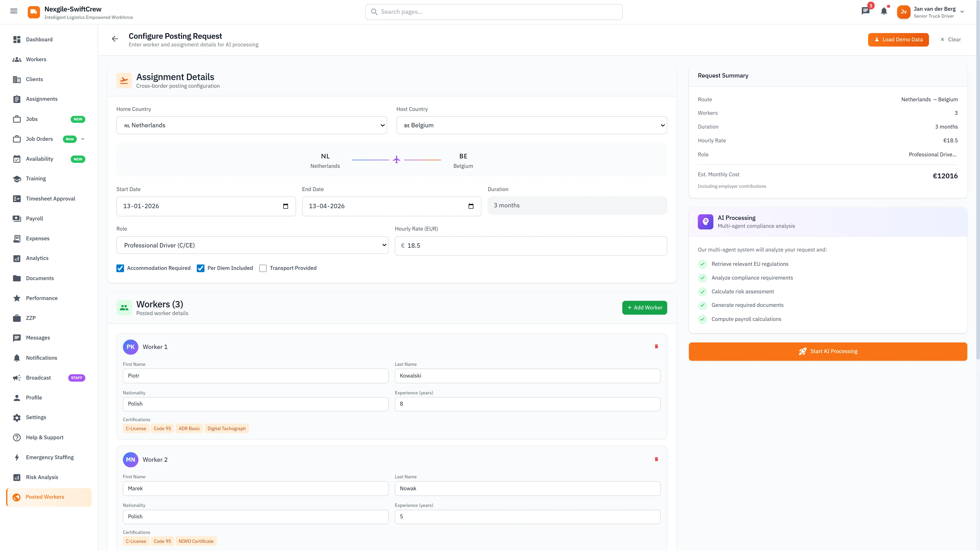
Task: Open the messages icon showing 3 unread
Action: (865, 11)
